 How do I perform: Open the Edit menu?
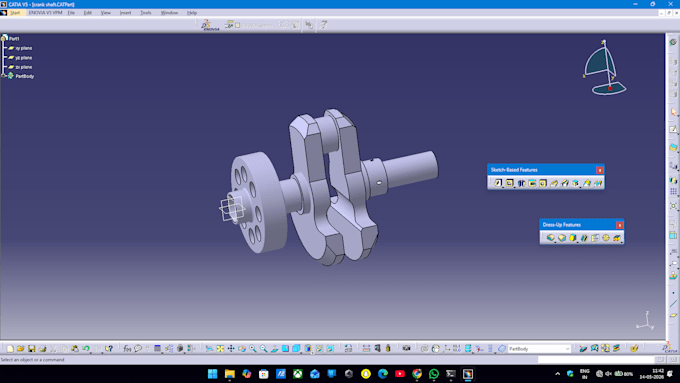(88, 13)
